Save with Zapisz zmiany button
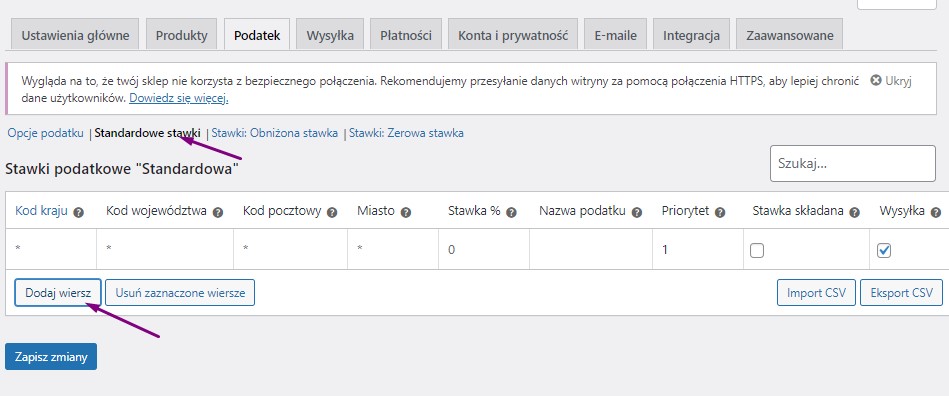The width and height of the screenshot is (949, 396). pos(51,357)
